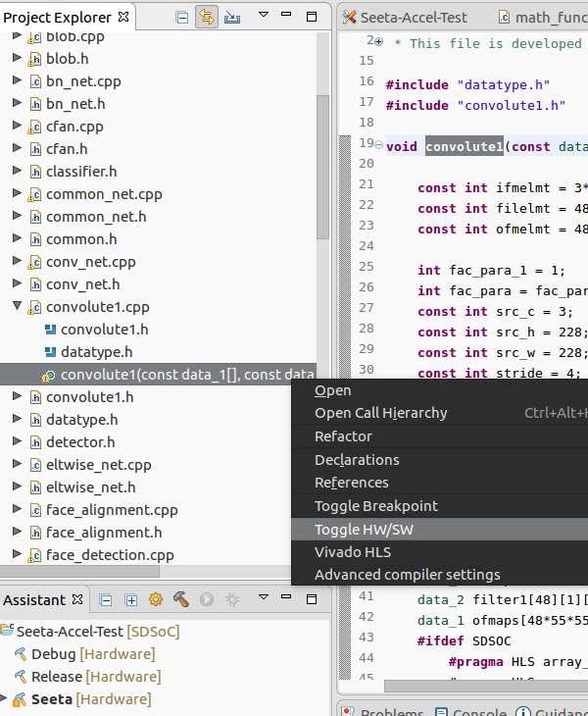
Task: Select eltwise_net.h header file icon
Action: point(35,487)
